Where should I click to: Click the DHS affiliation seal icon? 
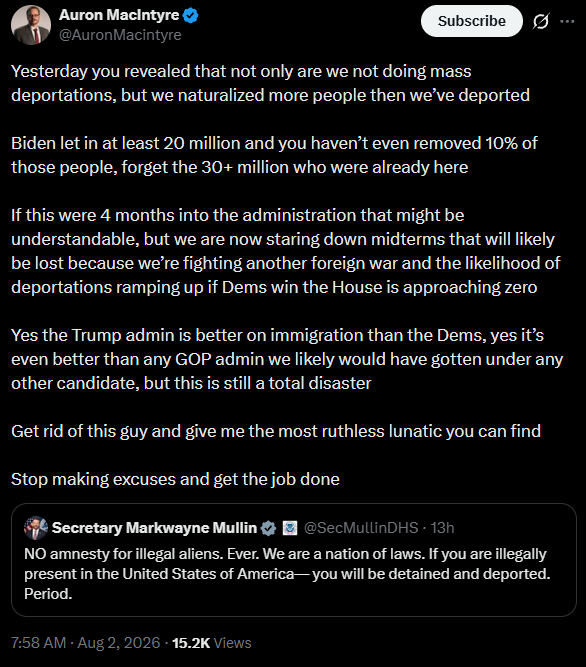(x=290, y=528)
